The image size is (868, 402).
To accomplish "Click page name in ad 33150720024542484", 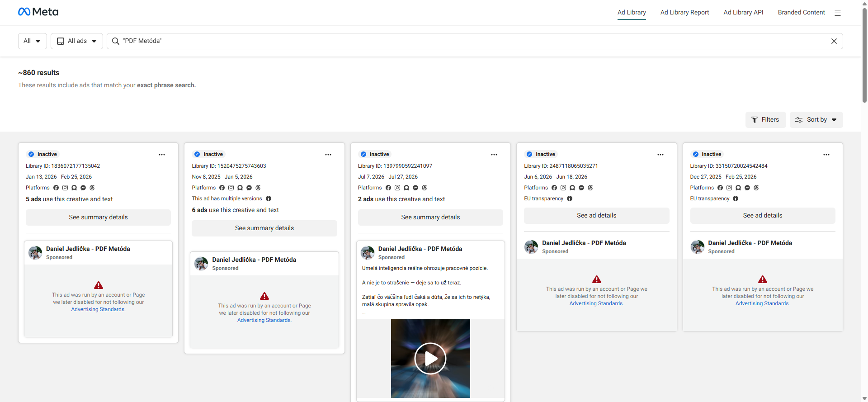I will [750, 243].
